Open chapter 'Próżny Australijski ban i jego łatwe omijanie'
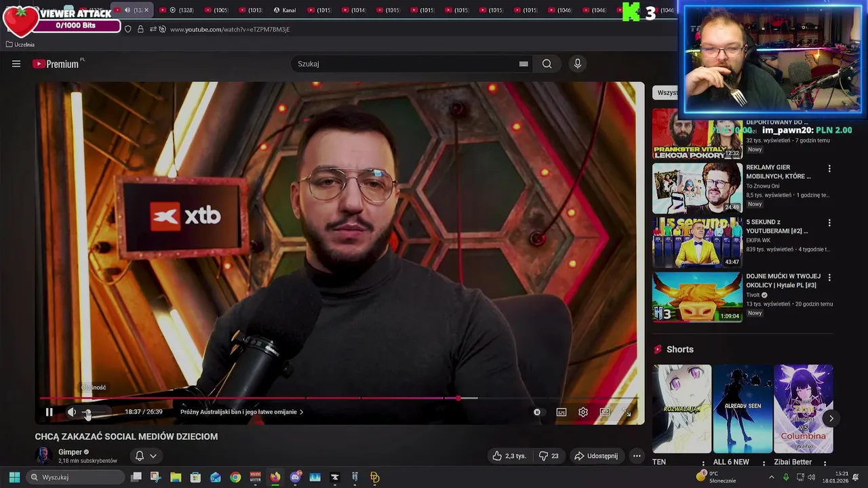This screenshot has width=868, height=488. pyautogui.click(x=242, y=412)
